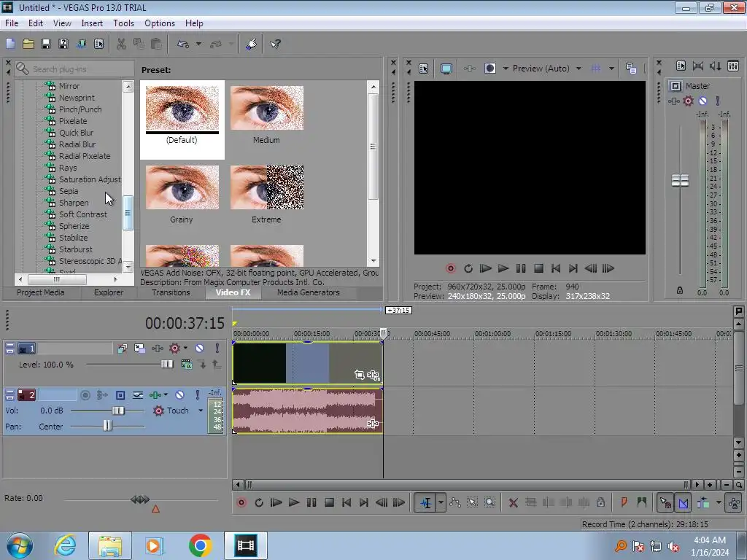Click Play button under video preview
Screen dimensions: 747x560
point(503,268)
